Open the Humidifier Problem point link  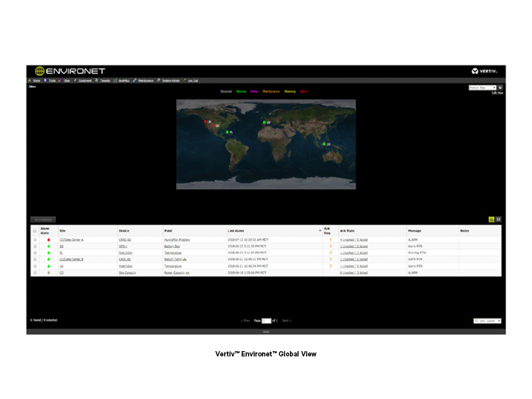pyautogui.click(x=176, y=239)
